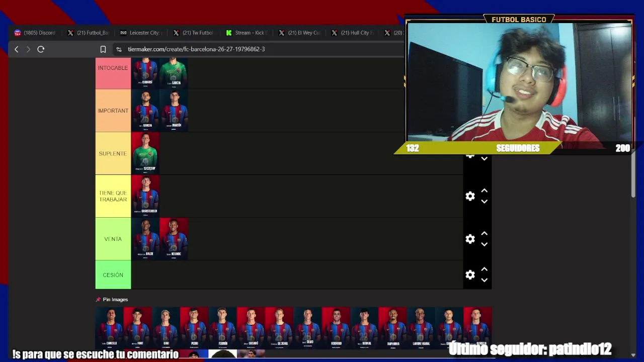Pick the Gavi player card
This screenshot has height=362, width=644.
click(166, 328)
